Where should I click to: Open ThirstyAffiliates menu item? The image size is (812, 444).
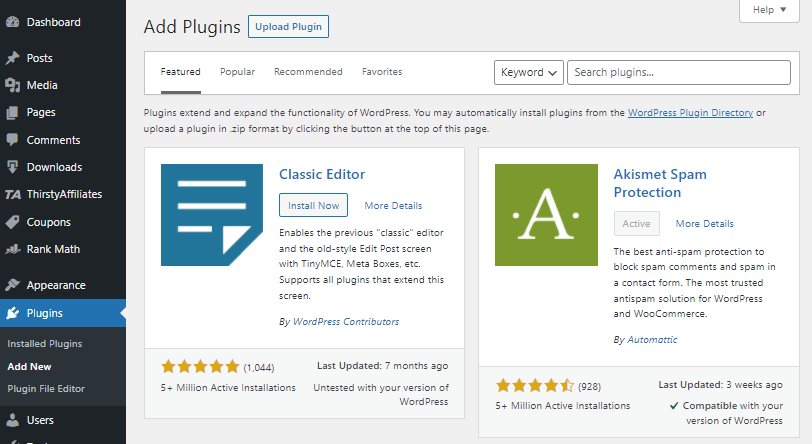pyautogui.click(x=63, y=194)
